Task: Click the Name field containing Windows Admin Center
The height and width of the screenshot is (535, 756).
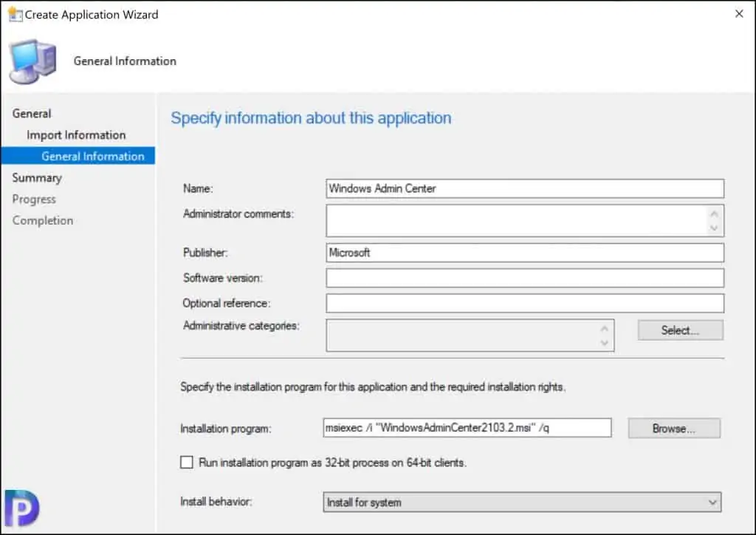Action: 525,188
